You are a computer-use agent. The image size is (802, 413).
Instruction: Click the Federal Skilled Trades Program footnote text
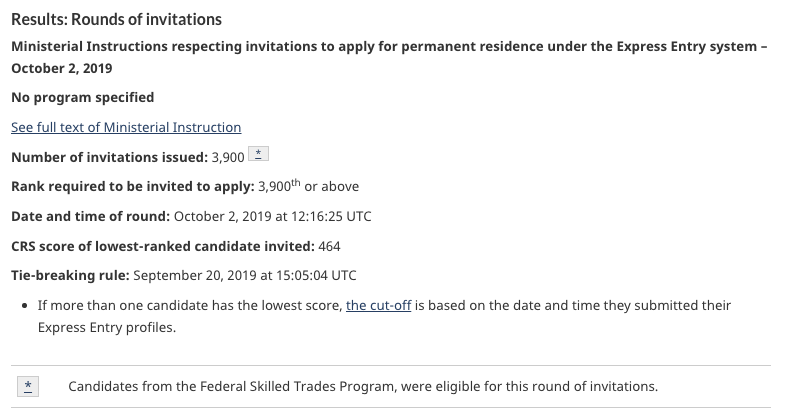[363, 386]
